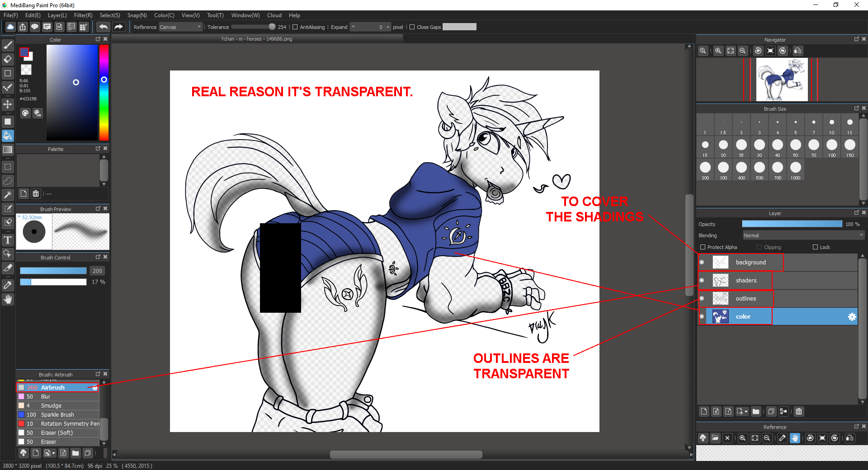Screen dimensions: 868x470
Task: Select the Ychan horses document tab
Action: coord(257,39)
